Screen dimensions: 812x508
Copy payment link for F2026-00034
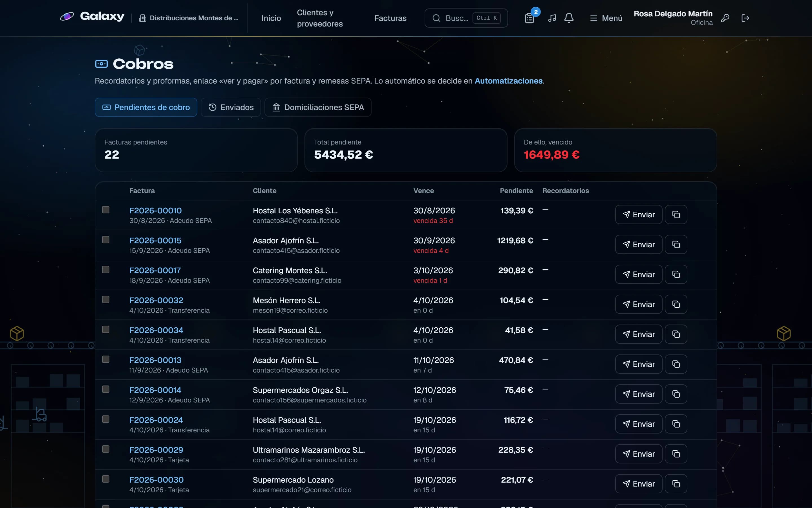pyautogui.click(x=676, y=334)
